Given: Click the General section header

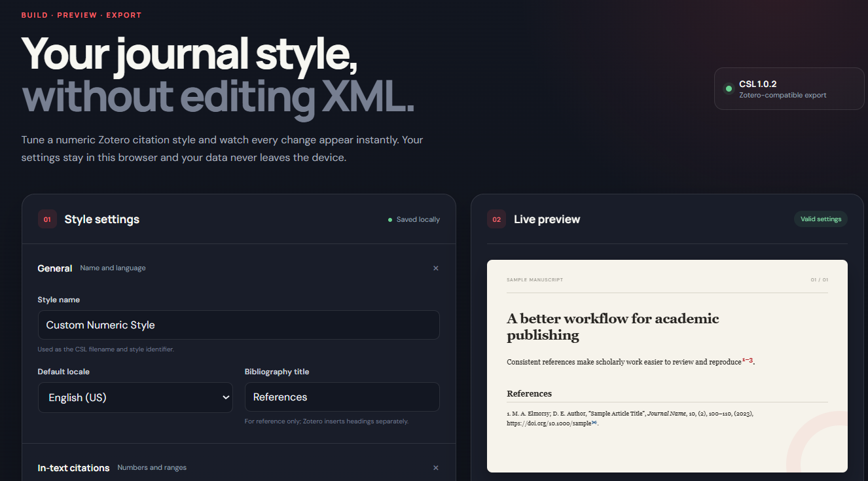Looking at the screenshot, I should [238, 268].
